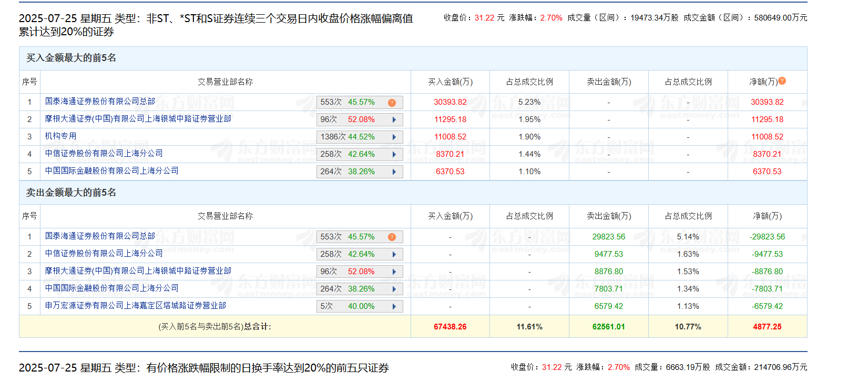Open 机构专用 link
This screenshot has width=868, height=381.
coord(60,136)
